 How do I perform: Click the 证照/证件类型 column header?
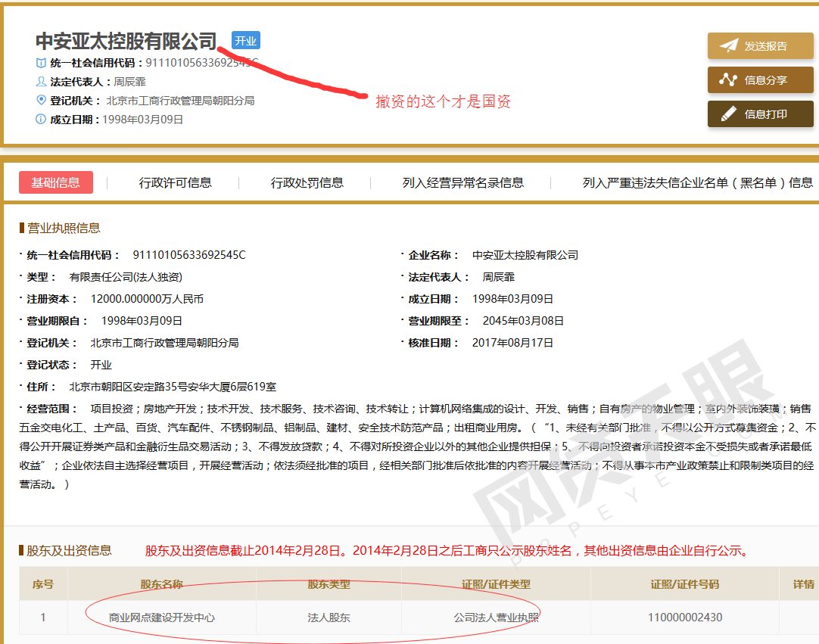[x=497, y=584]
